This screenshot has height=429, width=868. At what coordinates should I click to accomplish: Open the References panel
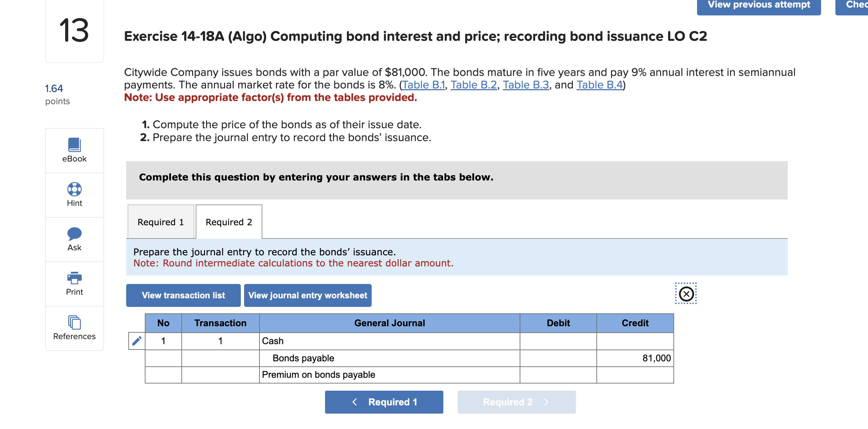pyautogui.click(x=74, y=328)
